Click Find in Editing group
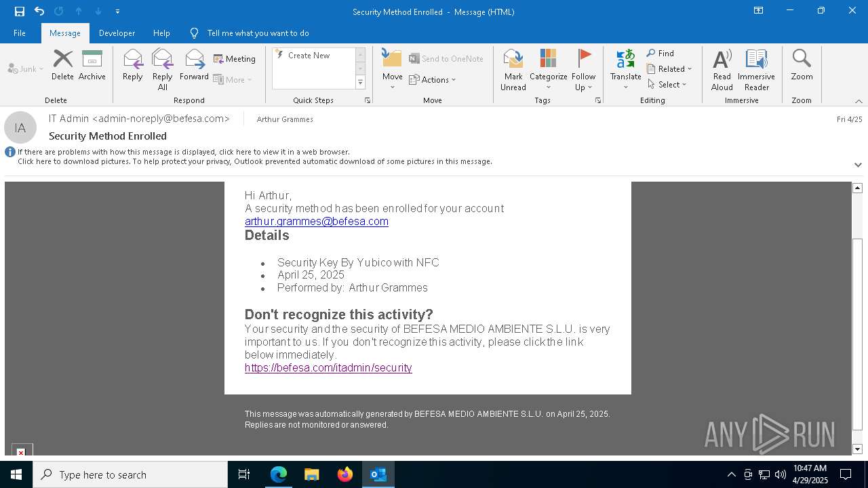The width and height of the screenshot is (868, 488). 660,53
